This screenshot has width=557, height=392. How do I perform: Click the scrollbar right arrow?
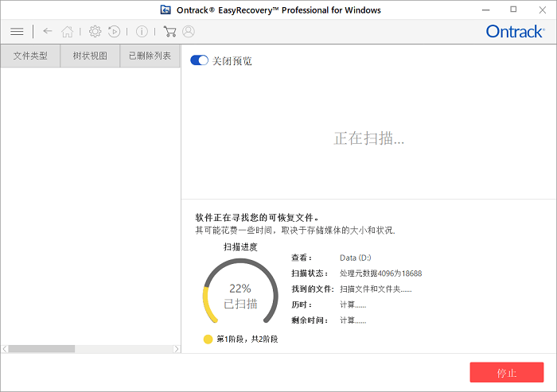(176, 349)
